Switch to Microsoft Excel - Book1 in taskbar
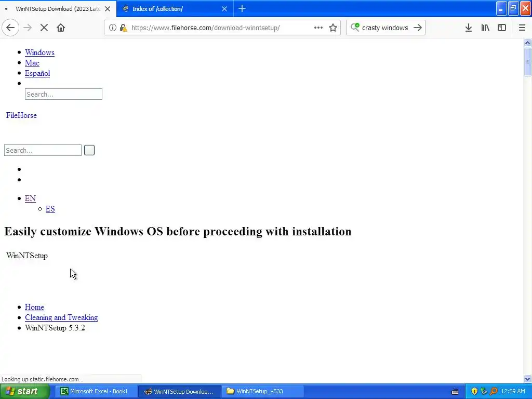The width and height of the screenshot is (532, 399). [96, 392]
